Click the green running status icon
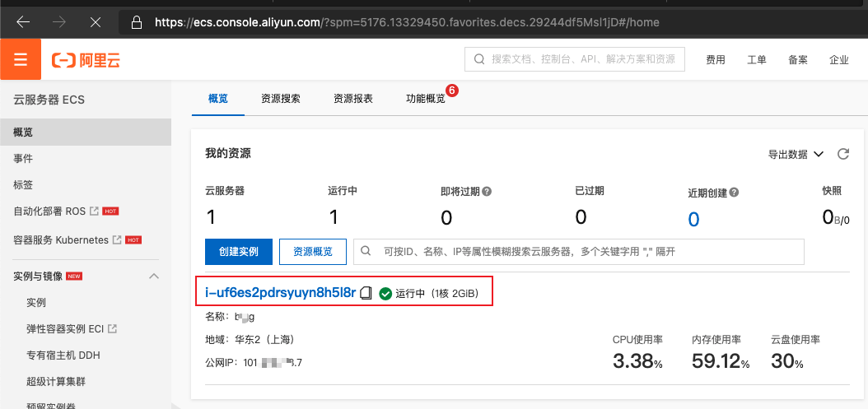Screen dimensions: 868x409 [x=385, y=294]
